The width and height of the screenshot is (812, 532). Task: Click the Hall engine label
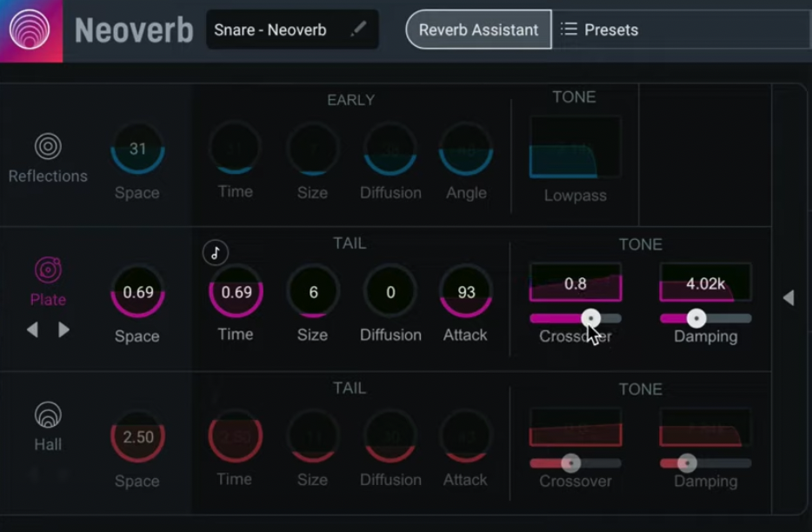(48, 444)
